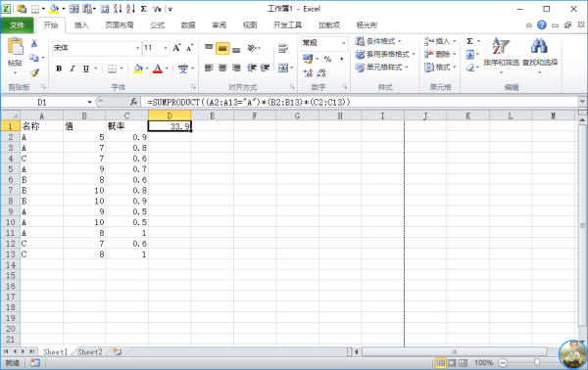Image resolution: width=588 pixels, height=370 pixels.
Task: Toggle Align Text Left
Action: pos(209,68)
